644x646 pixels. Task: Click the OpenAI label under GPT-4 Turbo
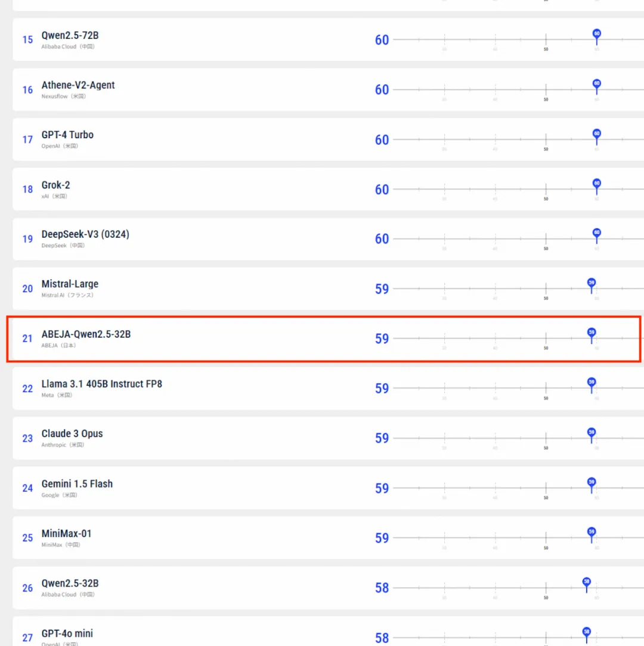[60, 146]
